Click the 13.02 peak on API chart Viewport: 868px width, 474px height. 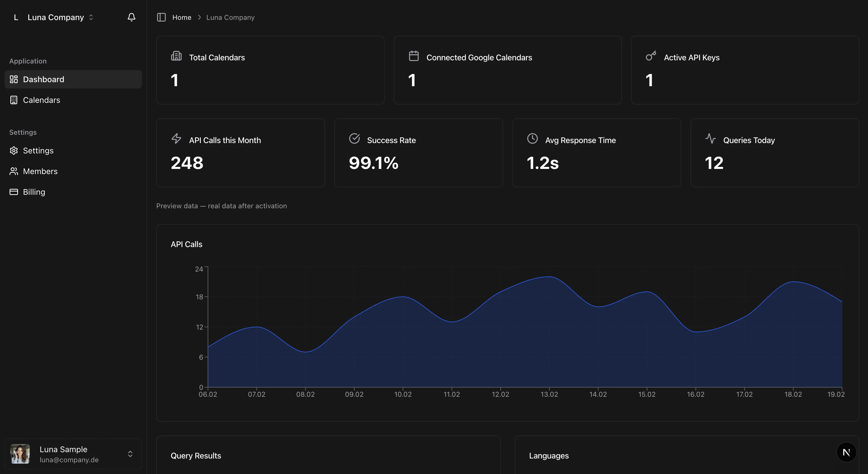point(549,277)
